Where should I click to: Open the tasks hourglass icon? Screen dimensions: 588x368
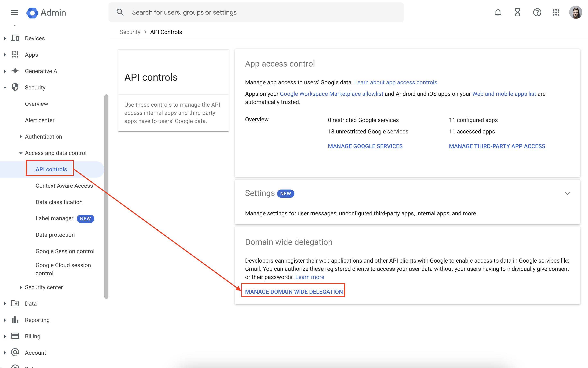click(517, 12)
